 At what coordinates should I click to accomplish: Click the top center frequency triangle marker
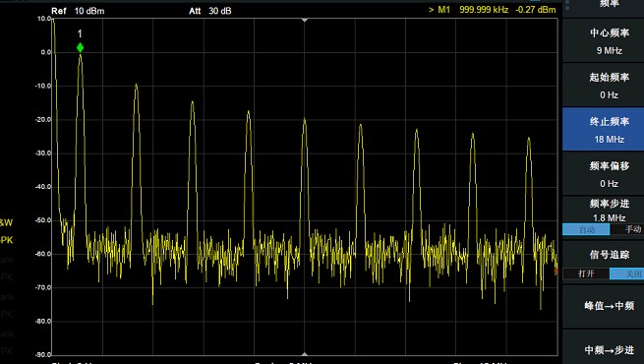pos(305,20)
